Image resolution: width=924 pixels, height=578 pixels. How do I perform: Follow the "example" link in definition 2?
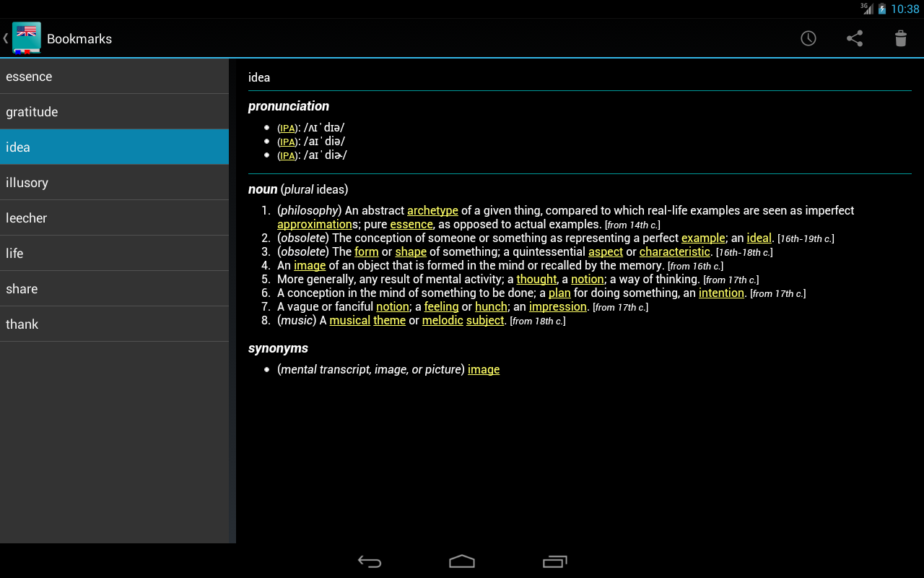(x=703, y=238)
